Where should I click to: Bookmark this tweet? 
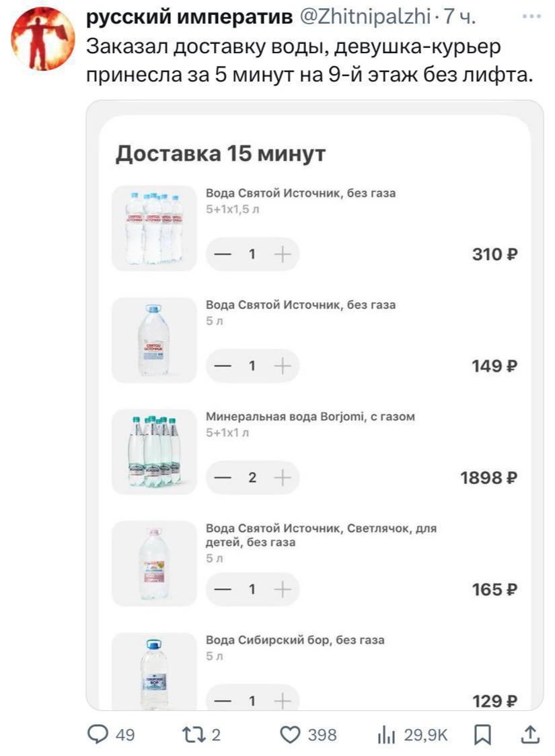pos(483,734)
